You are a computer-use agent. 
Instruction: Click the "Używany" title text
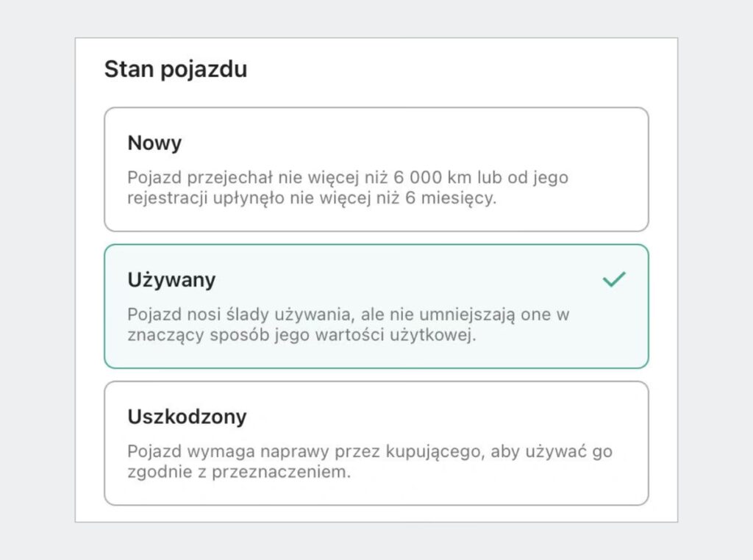(171, 280)
